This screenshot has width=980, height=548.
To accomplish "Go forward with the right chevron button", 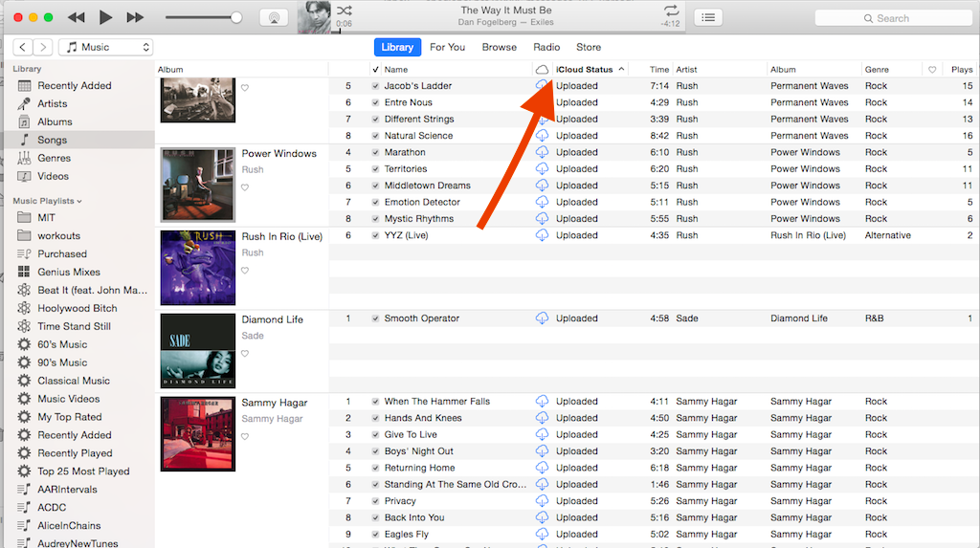I will point(42,47).
